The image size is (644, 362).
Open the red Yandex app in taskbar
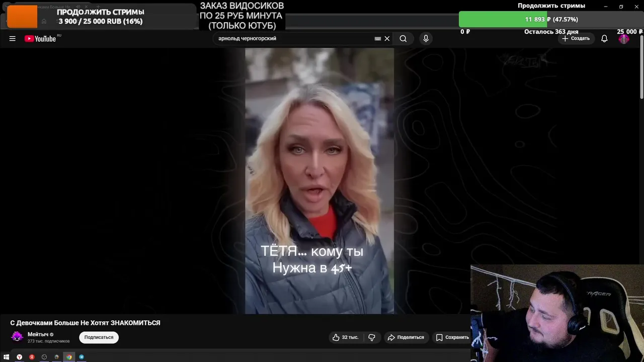(x=32, y=357)
